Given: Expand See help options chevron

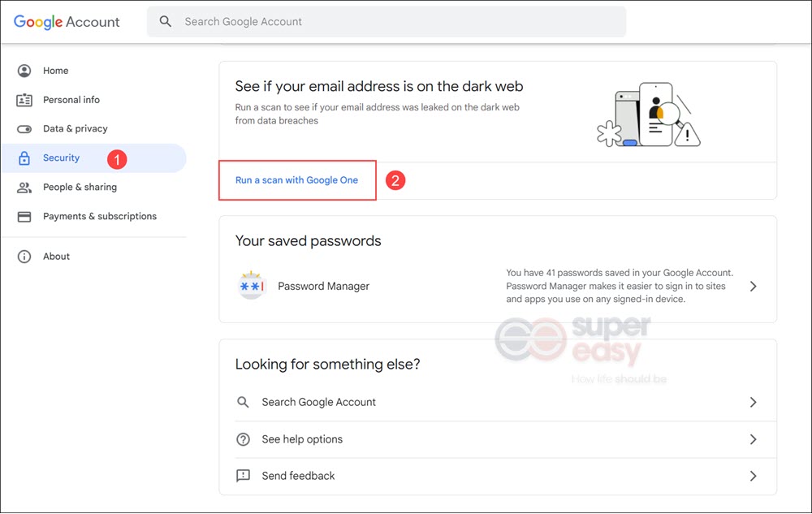Looking at the screenshot, I should (x=754, y=439).
